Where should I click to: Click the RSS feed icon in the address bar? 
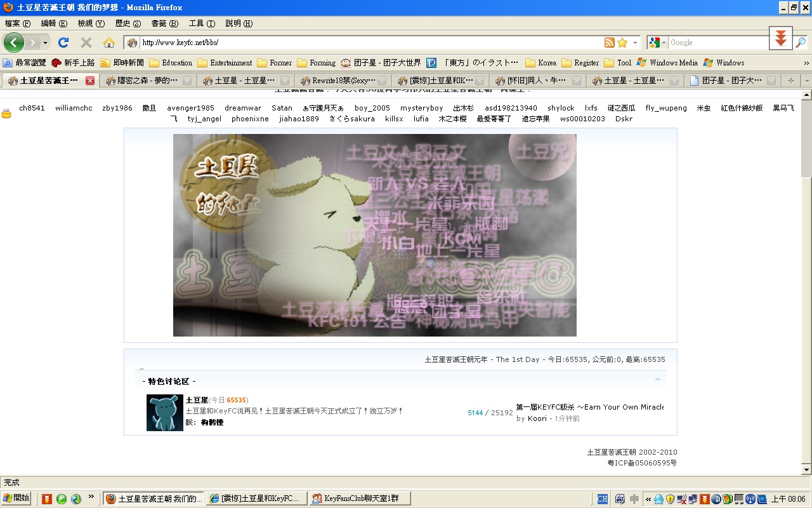pos(610,43)
